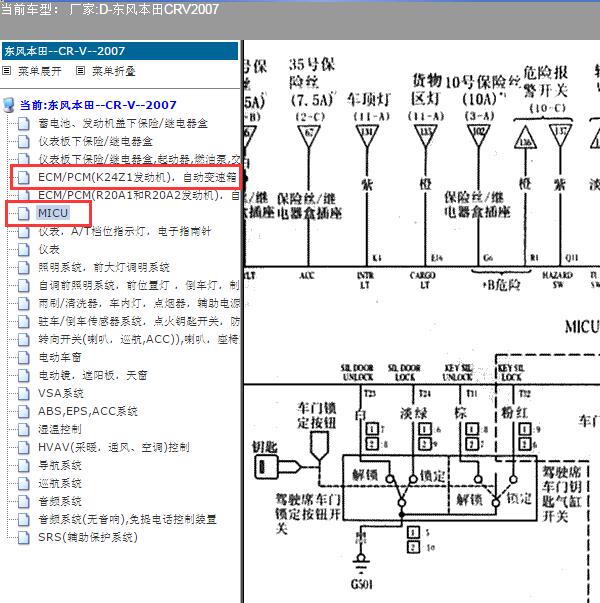The image size is (600, 603).
Task: Click 菜单折叠 text link
Action: click(113, 71)
